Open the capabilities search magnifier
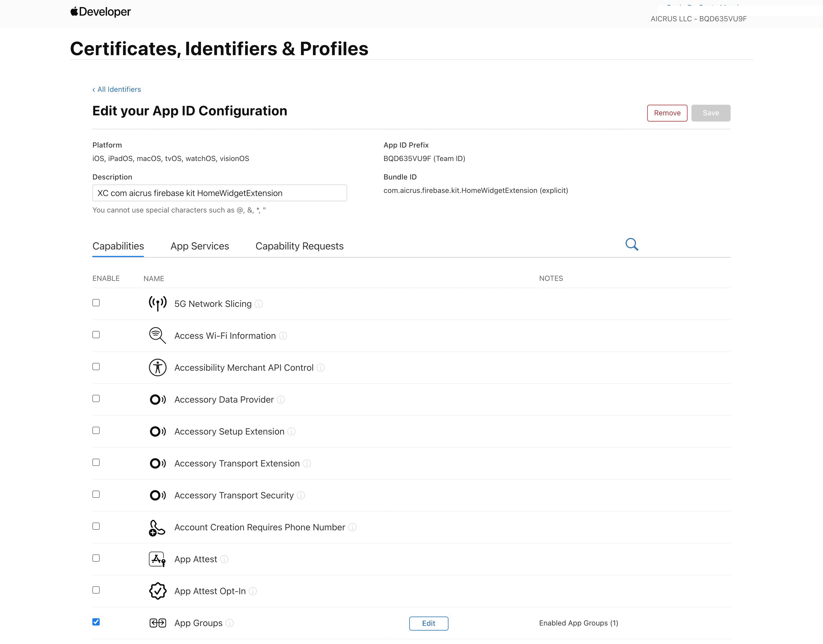 [632, 244]
